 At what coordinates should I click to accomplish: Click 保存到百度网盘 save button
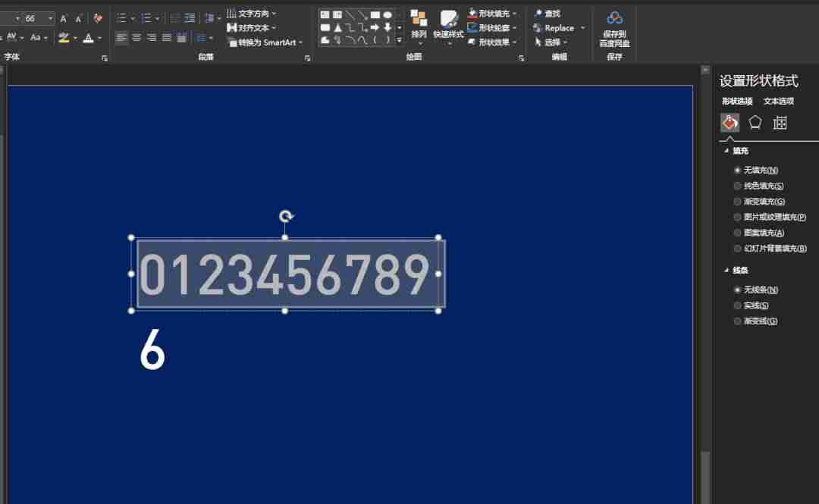tap(614, 29)
